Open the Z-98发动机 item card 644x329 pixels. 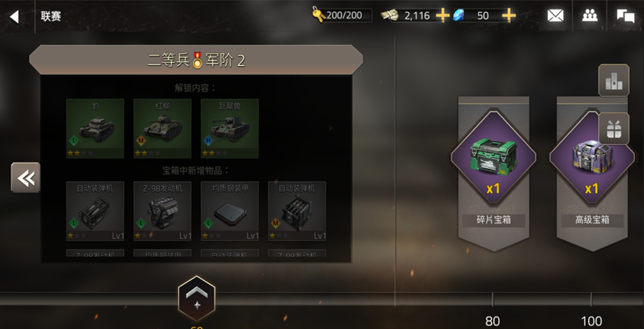pos(162,211)
